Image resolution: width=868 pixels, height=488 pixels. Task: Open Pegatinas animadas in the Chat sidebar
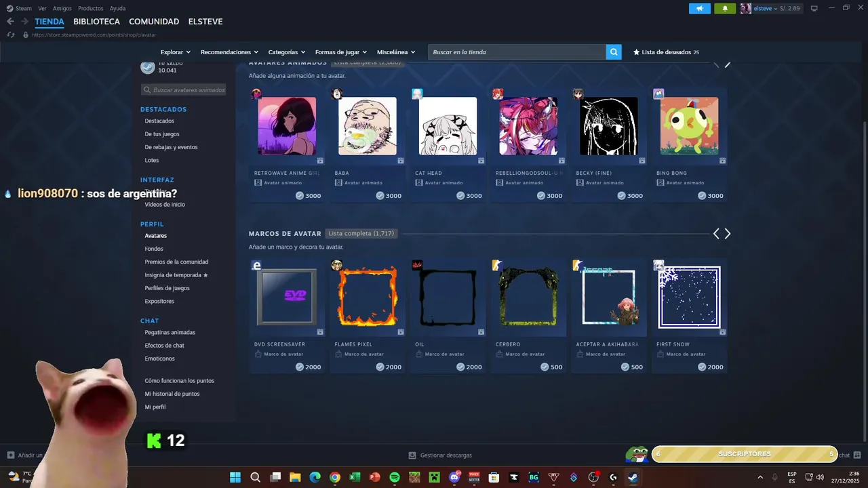point(170,332)
